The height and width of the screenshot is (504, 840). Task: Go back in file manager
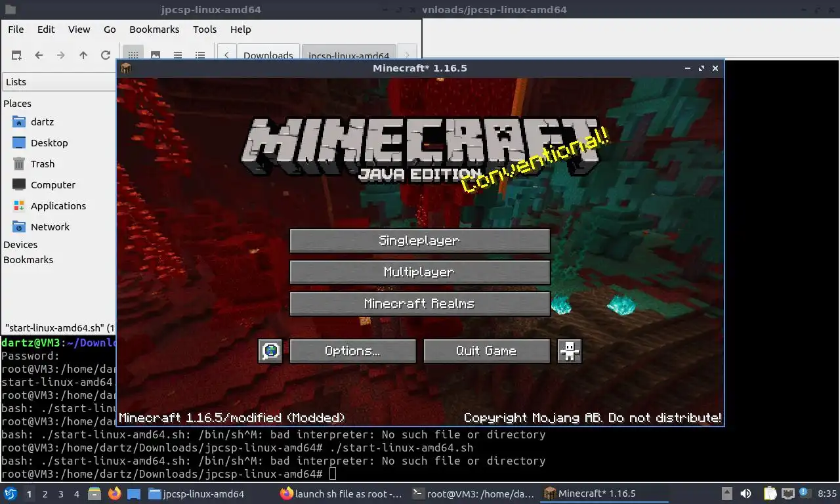(x=39, y=56)
